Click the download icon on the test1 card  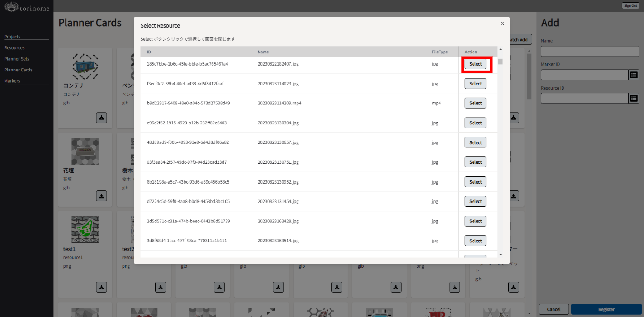click(101, 287)
